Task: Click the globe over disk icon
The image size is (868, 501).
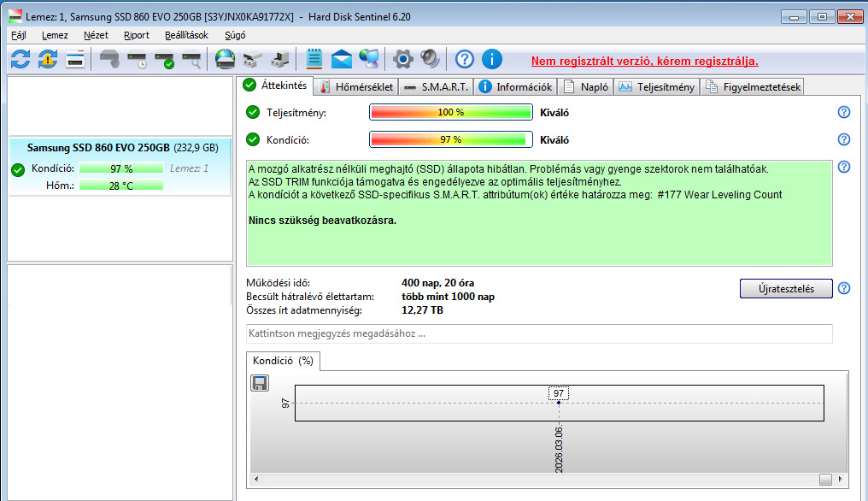Action: [x=225, y=59]
